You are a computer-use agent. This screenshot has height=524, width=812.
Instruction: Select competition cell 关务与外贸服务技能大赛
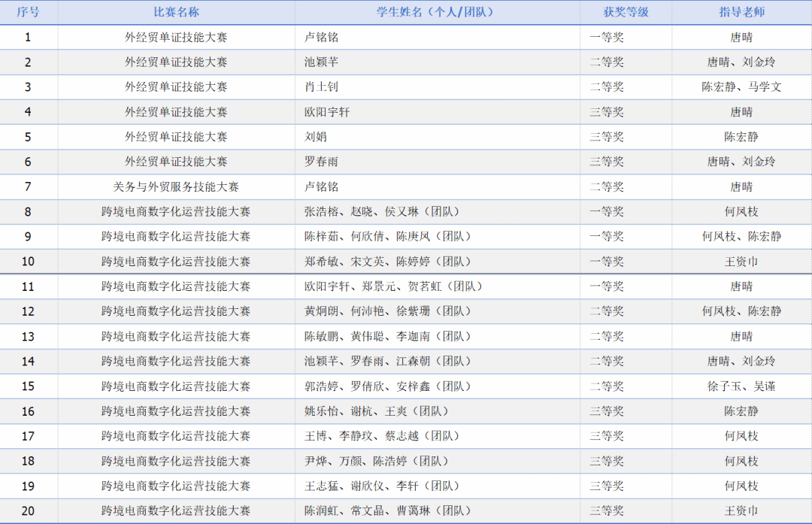click(x=176, y=186)
